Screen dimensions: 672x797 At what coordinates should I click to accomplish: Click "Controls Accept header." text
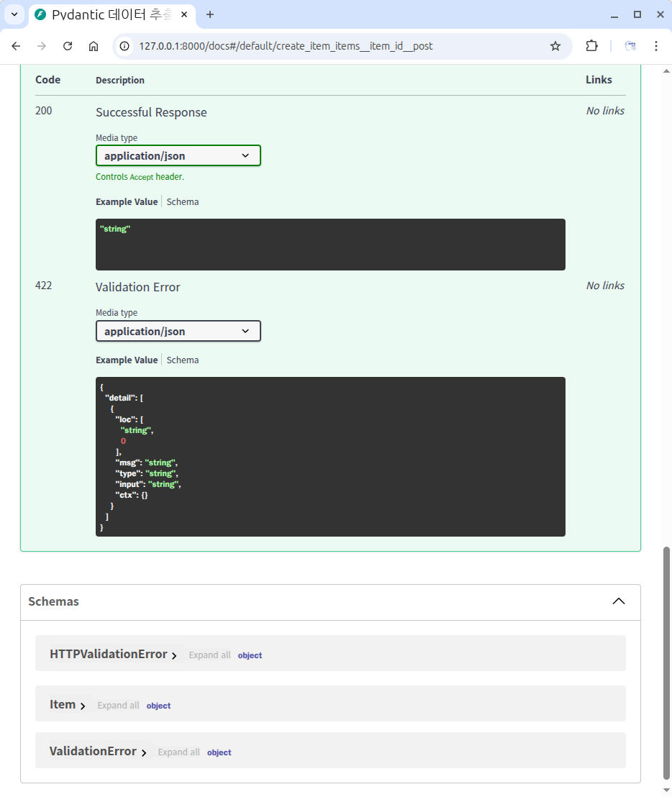(x=140, y=177)
